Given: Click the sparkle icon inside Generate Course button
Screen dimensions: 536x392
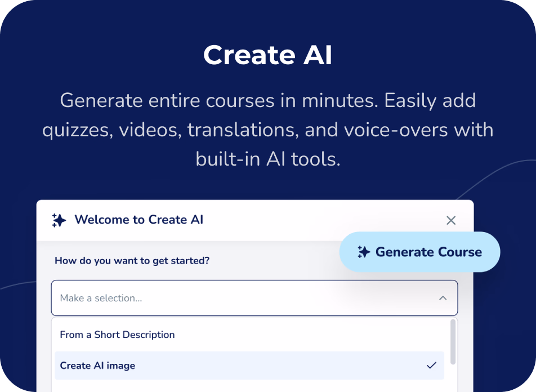Looking at the screenshot, I should 364,252.
